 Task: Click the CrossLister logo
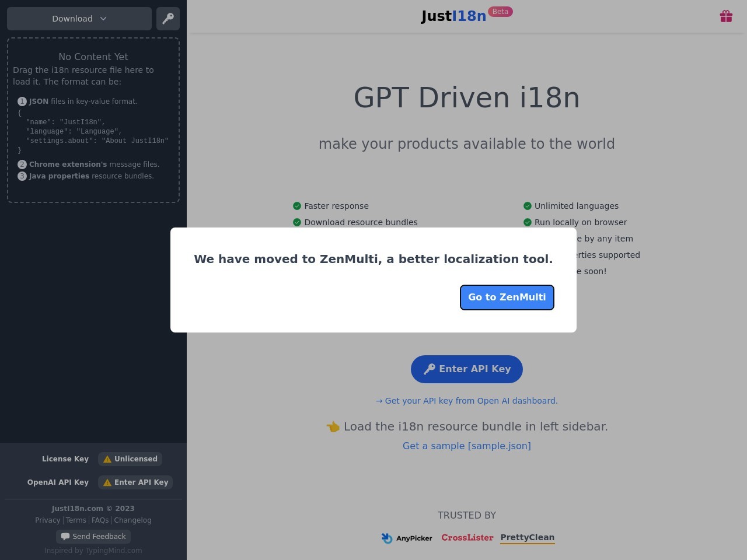pyautogui.click(x=467, y=538)
